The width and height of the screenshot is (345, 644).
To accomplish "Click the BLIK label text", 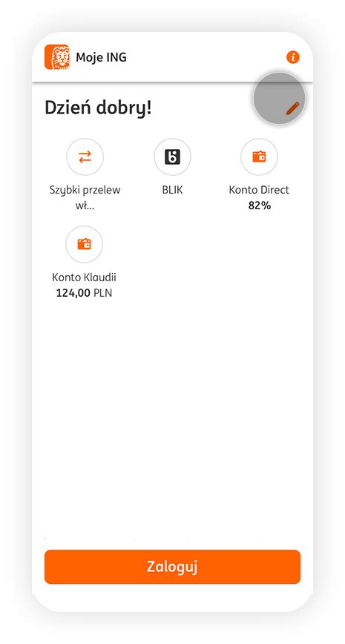I will pyautogui.click(x=172, y=190).
